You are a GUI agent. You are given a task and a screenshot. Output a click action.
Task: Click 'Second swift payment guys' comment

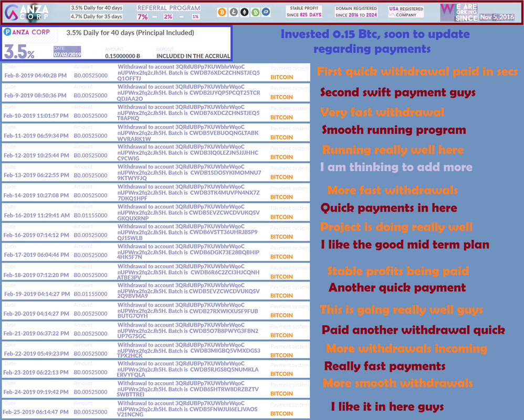click(x=397, y=92)
